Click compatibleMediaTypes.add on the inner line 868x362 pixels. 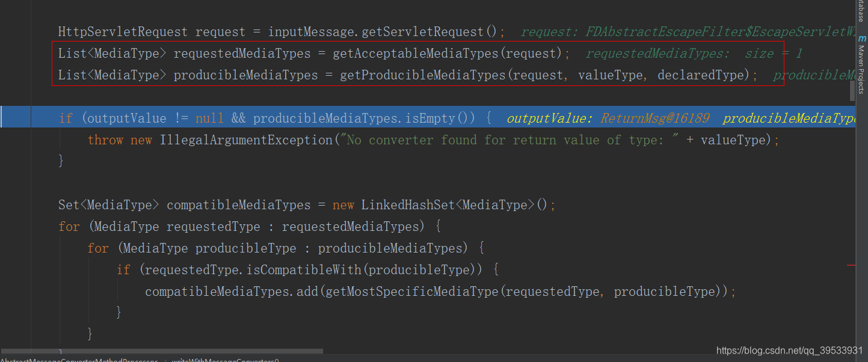tap(232, 292)
